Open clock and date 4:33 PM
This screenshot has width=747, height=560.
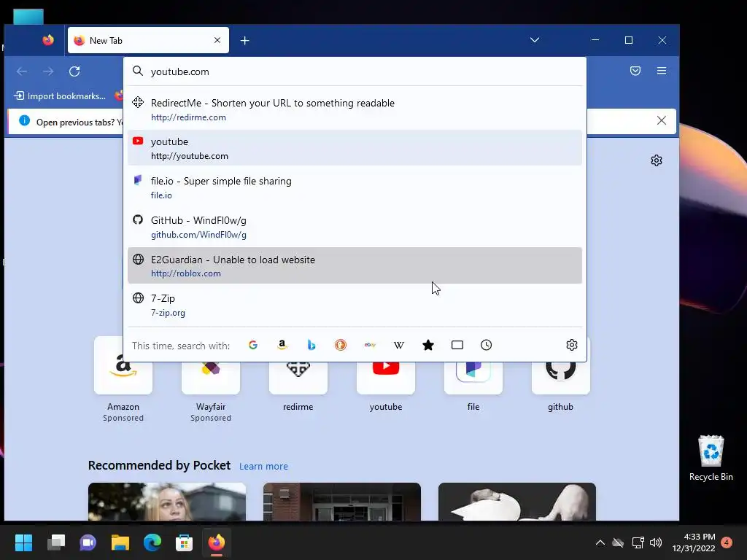pyautogui.click(x=694, y=542)
